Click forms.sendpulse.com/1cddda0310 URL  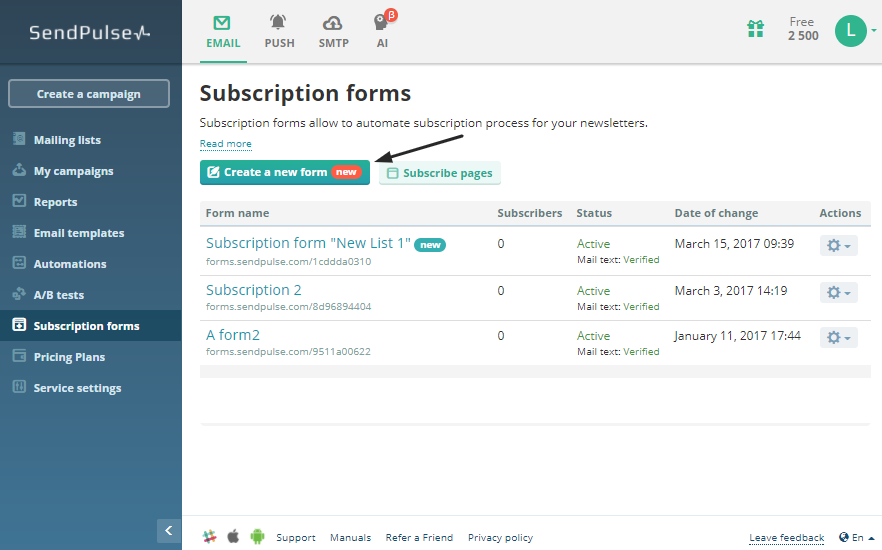pos(289,262)
